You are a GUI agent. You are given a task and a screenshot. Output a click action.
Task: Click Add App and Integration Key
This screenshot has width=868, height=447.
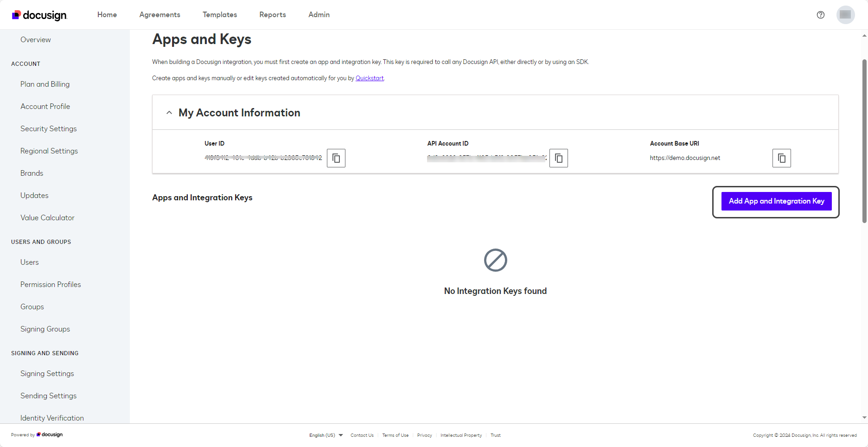[x=777, y=201]
